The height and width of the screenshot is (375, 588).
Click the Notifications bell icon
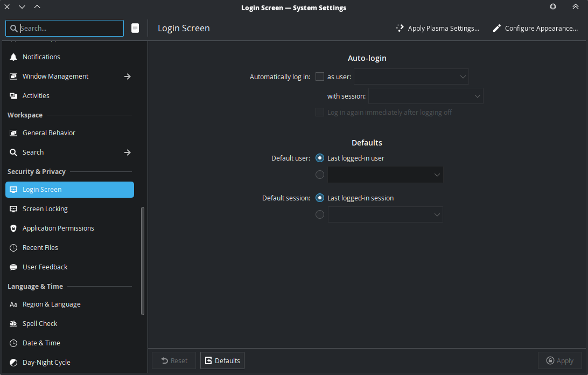[13, 57]
